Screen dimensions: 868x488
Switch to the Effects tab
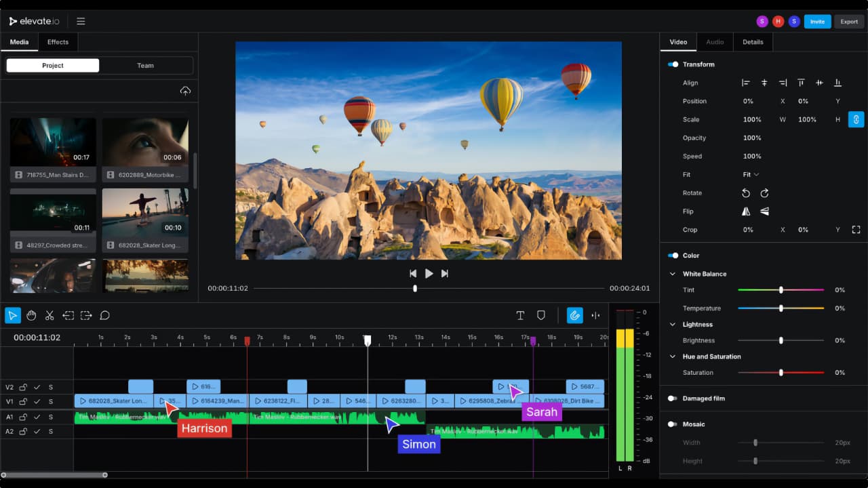(58, 42)
